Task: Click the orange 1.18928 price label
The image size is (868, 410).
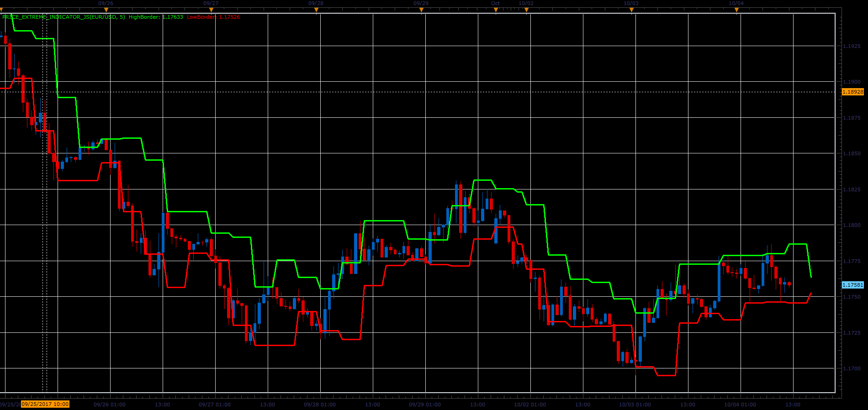Action: [853, 92]
